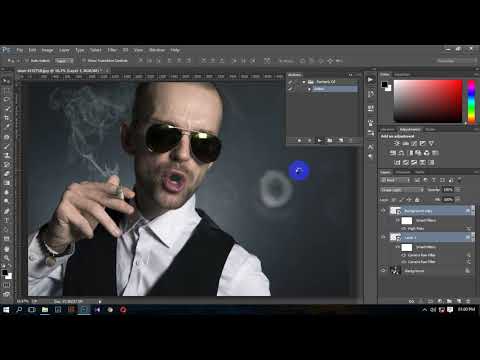The image size is (480, 360).
Task: Select the Pen tool
Action: click(6, 211)
